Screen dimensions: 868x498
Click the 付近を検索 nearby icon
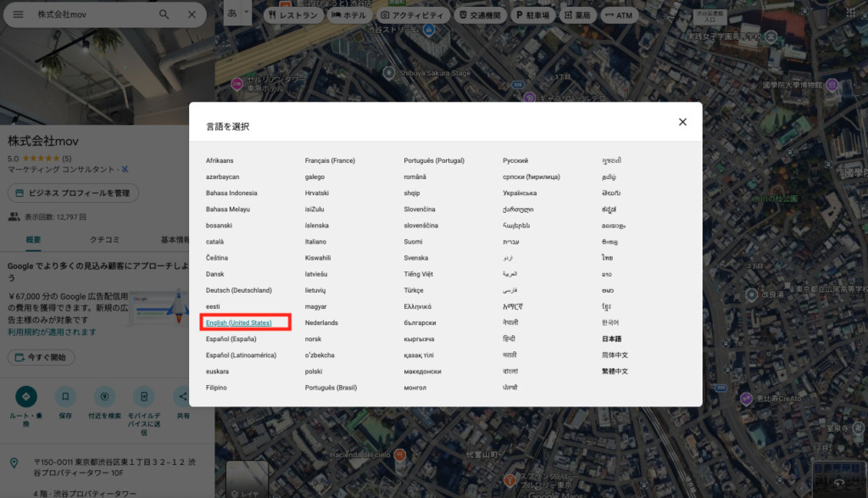(105, 396)
